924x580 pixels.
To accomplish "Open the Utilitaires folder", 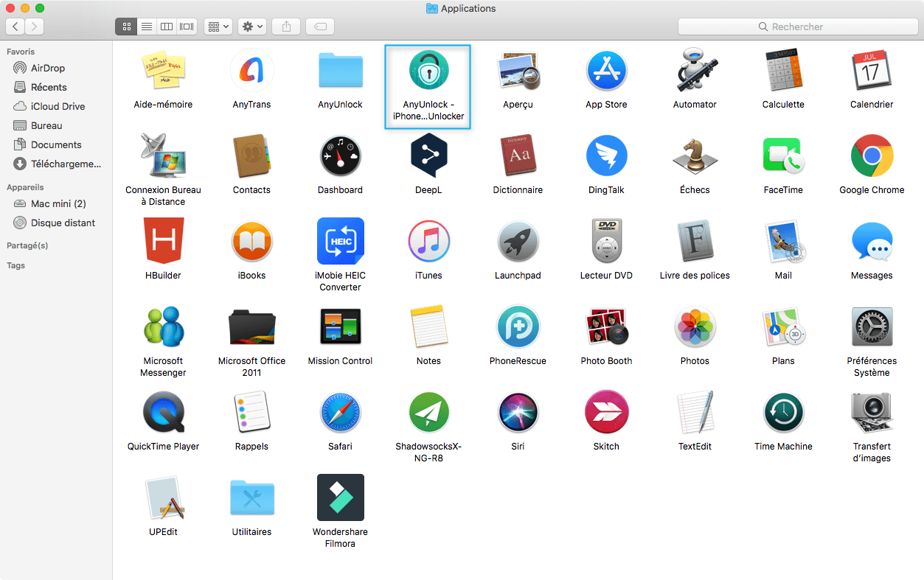I will pyautogui.click(x=251, y=497).
